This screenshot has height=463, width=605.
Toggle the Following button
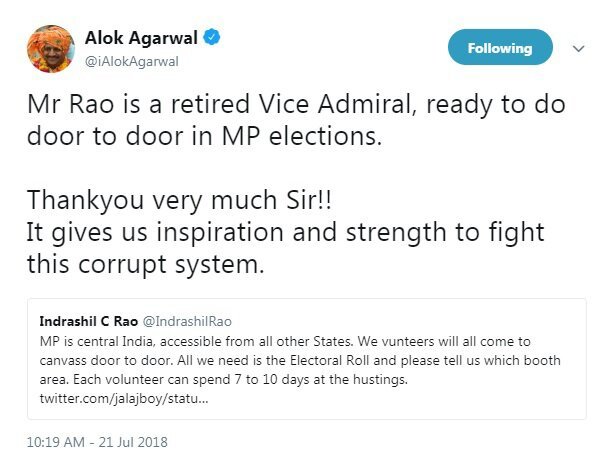(500, 47)
